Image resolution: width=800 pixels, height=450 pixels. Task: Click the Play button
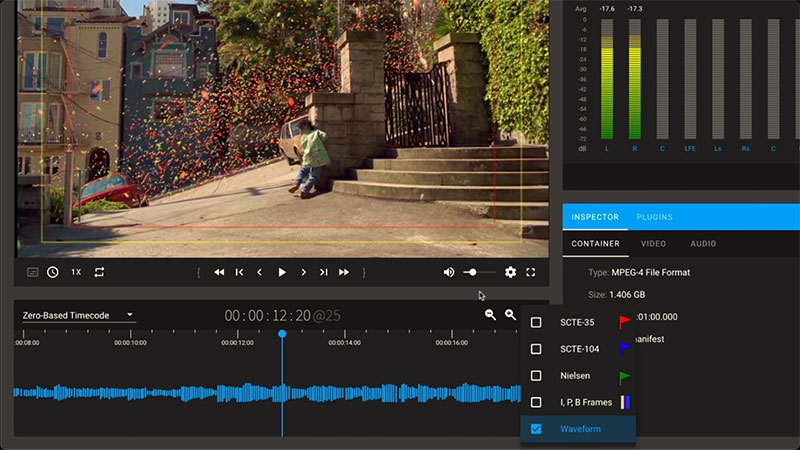click(282, 272)
